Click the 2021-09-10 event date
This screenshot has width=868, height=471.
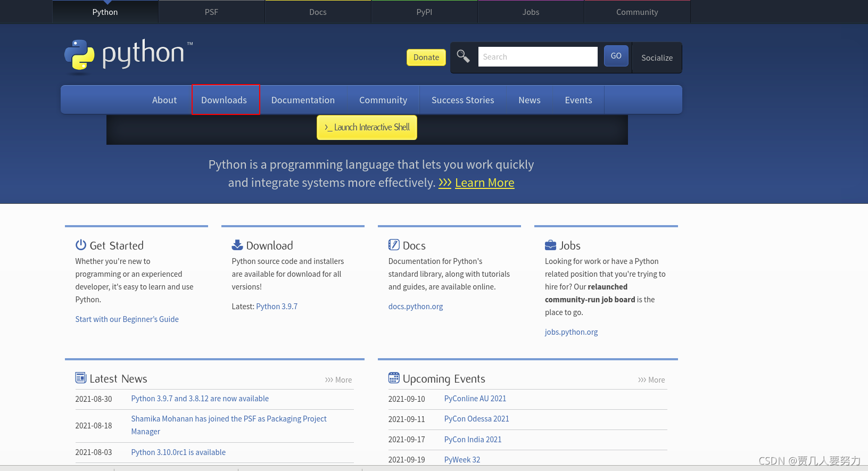pyautogui.click(x=407, y=399)
